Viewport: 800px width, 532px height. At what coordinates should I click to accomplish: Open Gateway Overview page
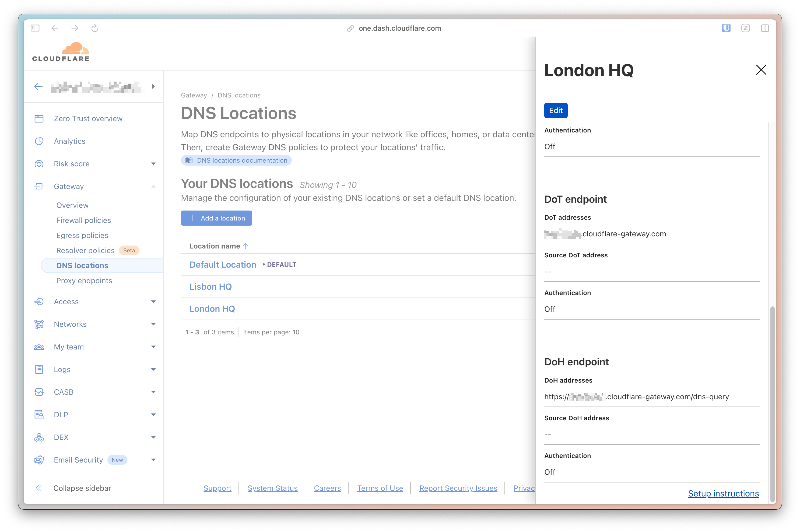click(72, 205)
